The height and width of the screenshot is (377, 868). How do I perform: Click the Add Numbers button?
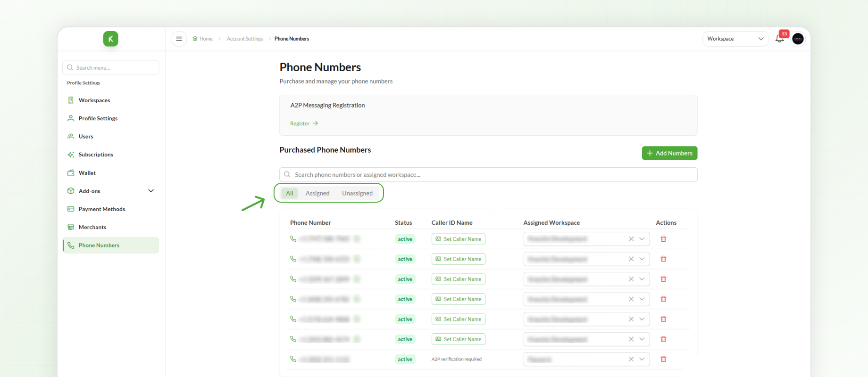(x=669, y=153)
